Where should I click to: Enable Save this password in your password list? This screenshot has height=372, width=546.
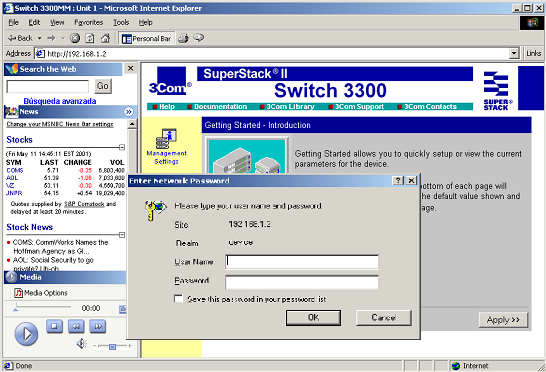tap(179, 299)
